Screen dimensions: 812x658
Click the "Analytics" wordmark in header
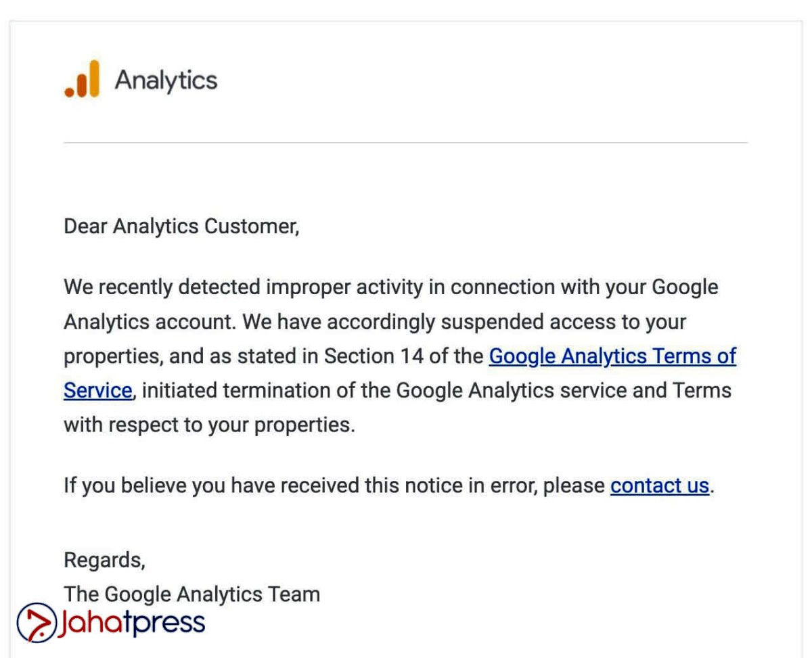point(166,80)
